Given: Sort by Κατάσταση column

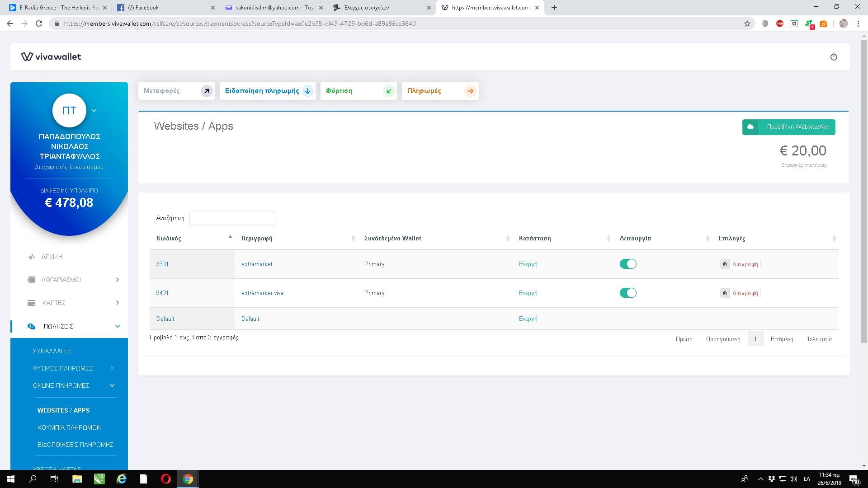Looking at the screenshot, I should click(x=564, y=238).
